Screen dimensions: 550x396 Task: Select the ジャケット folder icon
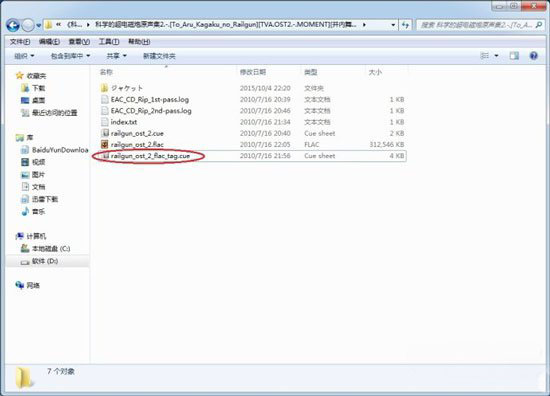point(104,88)
